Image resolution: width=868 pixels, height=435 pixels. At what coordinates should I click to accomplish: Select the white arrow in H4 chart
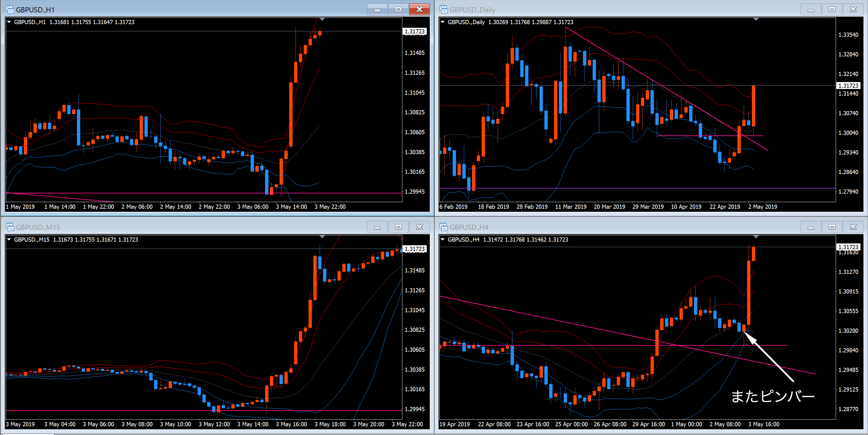(770, 357)
